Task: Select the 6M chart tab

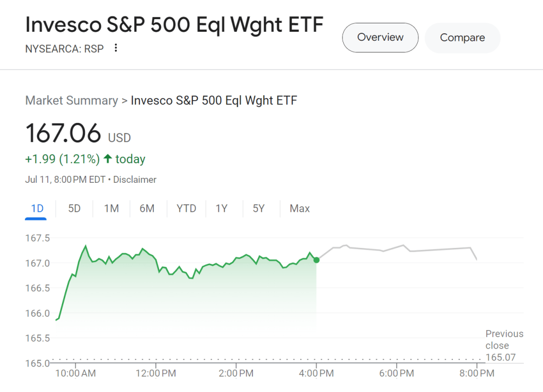Action: coord(147,209)
